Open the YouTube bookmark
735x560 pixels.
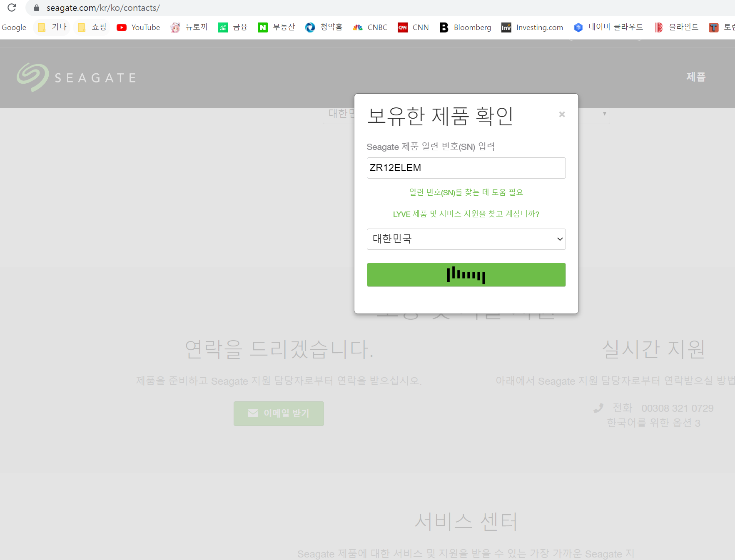pos(138,27)
